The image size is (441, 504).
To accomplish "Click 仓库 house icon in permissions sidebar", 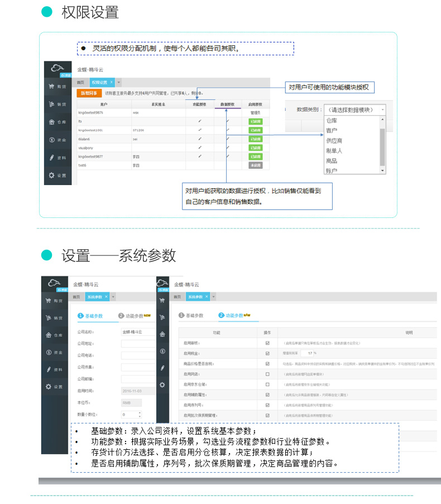I will coord(51,122).
